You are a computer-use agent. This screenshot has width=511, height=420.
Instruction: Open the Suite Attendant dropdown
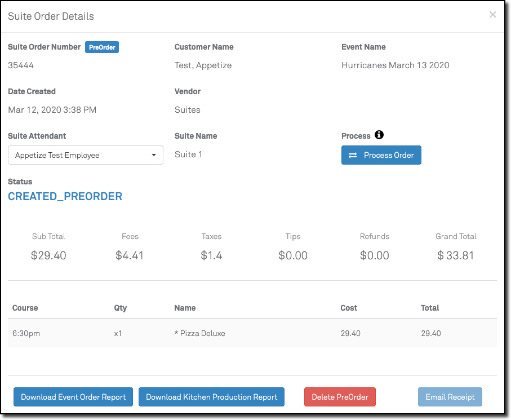(x=86, y=156)
